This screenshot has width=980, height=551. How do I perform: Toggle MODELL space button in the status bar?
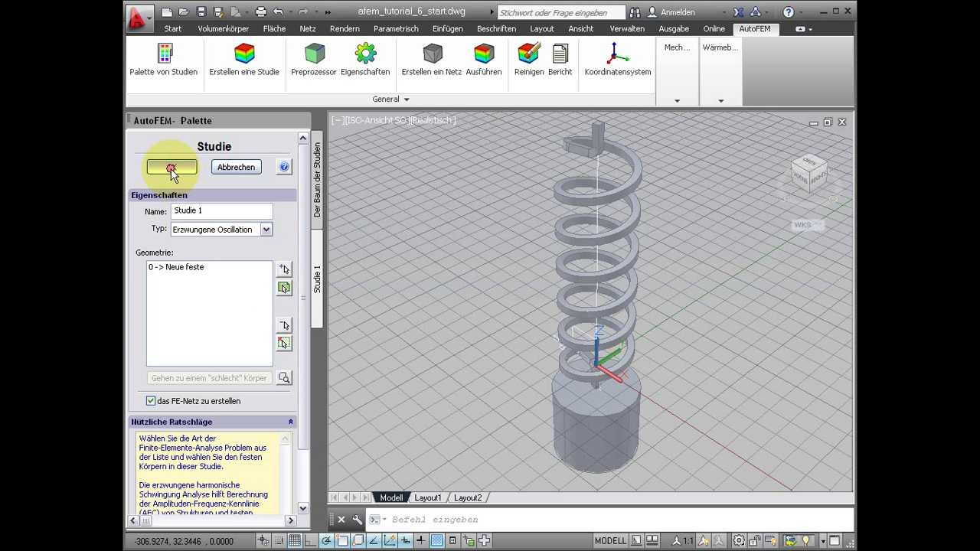pyautogui.click(x=610, y=541)
